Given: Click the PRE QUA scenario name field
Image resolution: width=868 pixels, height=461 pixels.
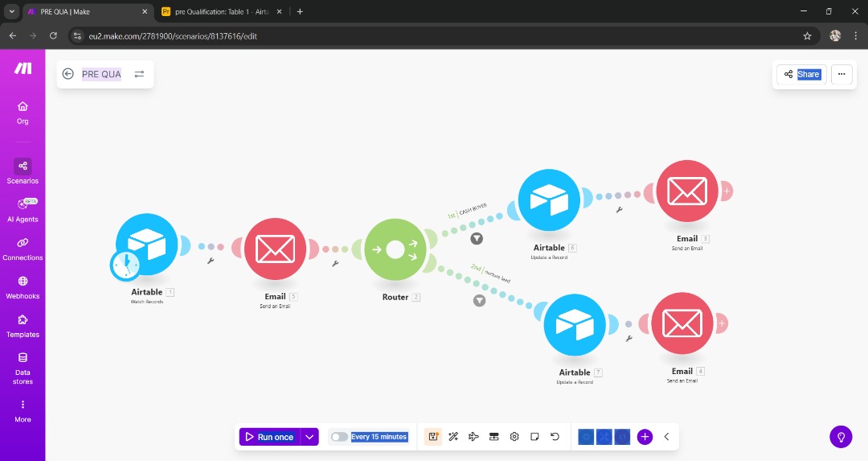Looking at the screenshot, I should pyautogui.click(x=101, y=74).
